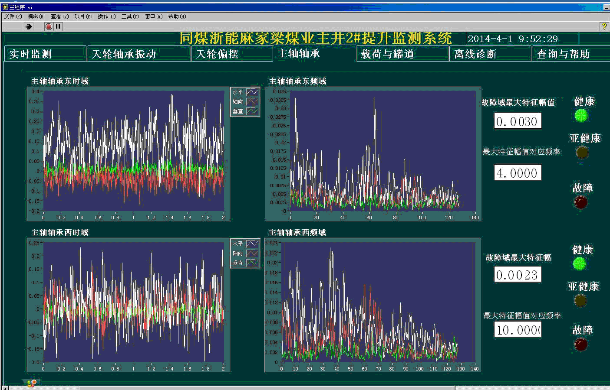This screenshot has width=610, height=390.
Task: Open the 编辑 (Edit) menu
Action: [36, 16]
